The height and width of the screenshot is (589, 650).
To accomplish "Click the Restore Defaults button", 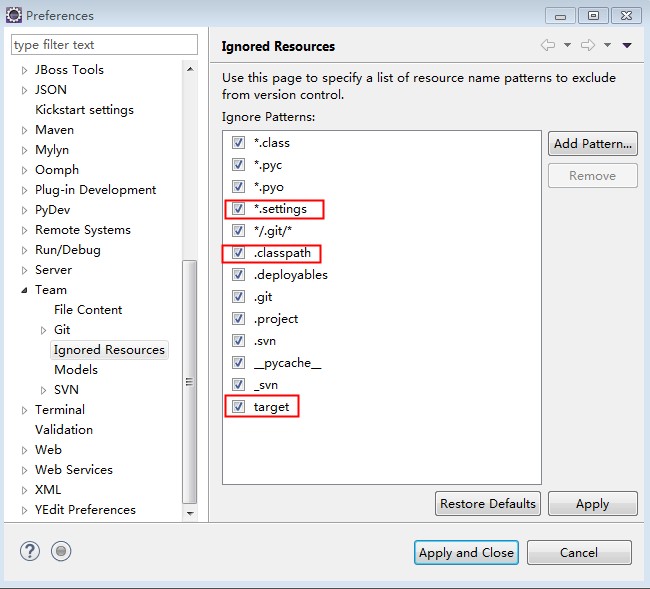I will 489,504.
